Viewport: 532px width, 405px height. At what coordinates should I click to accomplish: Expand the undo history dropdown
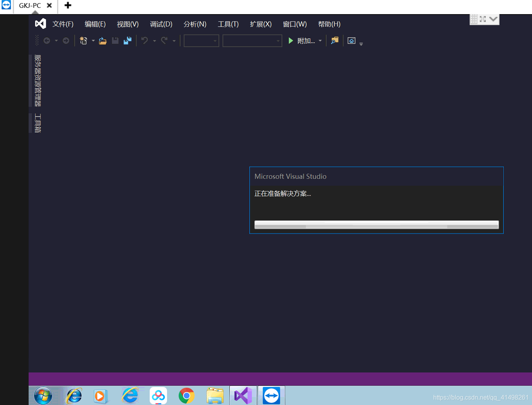click(x=154, y=41)
